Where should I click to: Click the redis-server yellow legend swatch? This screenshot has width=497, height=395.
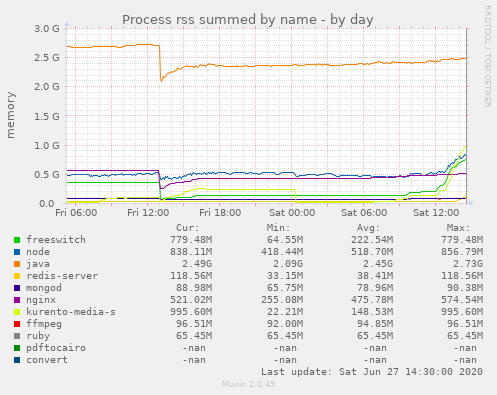(17, 276)
